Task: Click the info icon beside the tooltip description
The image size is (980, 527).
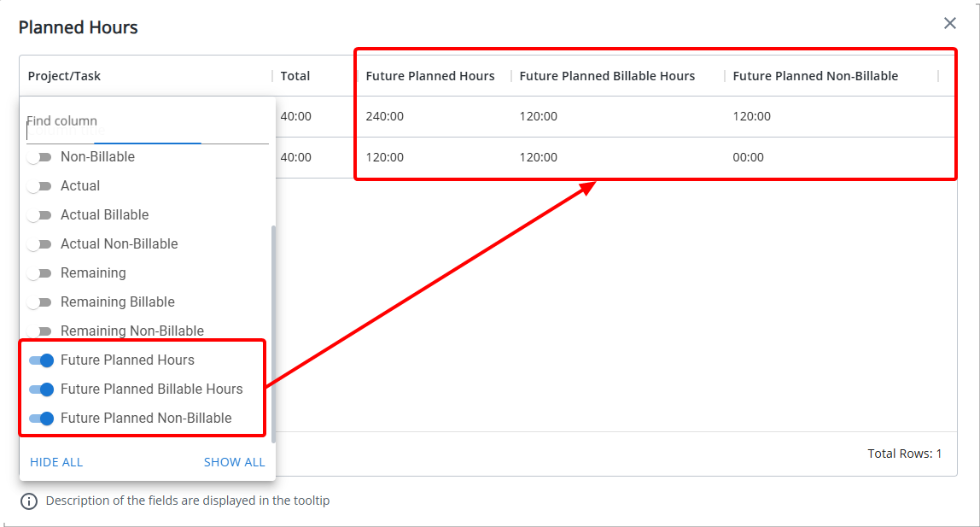Action: [29, 501]
